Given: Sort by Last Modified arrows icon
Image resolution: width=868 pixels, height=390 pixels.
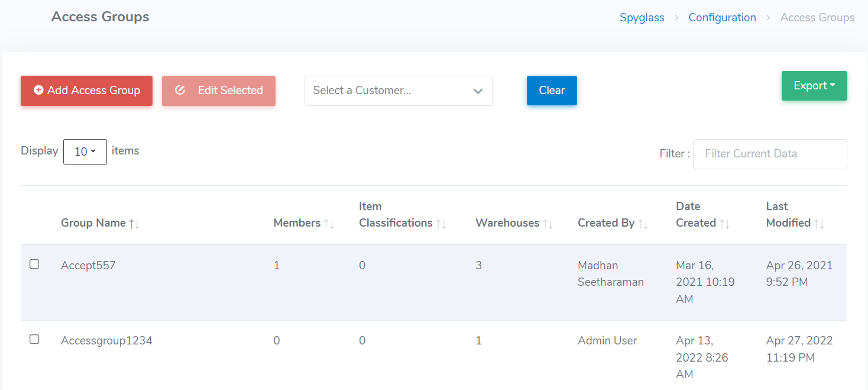Looking at the screenshot, I should (819, 224).
